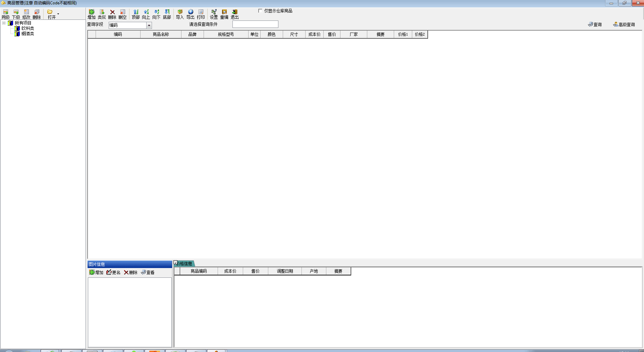Toggle the small checkbox beside 价格信息 tab
This screenshot has height=352, width=644.
click(x=175, y=263)
